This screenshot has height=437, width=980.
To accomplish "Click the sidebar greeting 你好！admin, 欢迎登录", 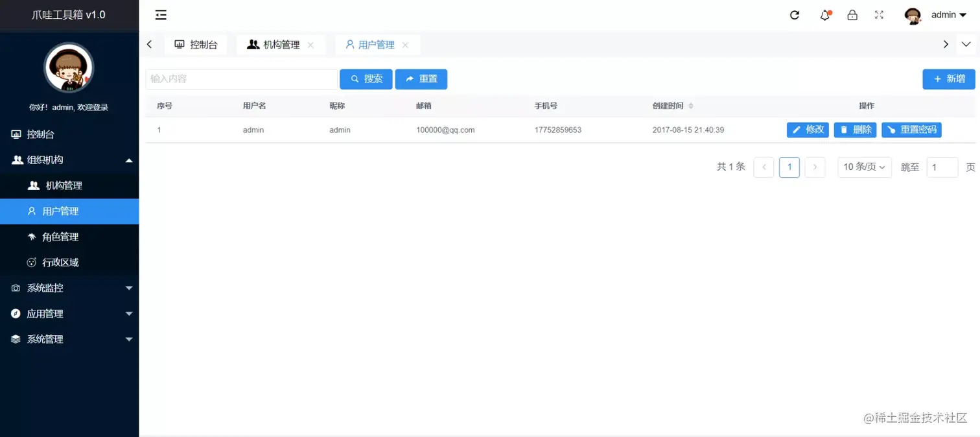I will coord(69,108).
